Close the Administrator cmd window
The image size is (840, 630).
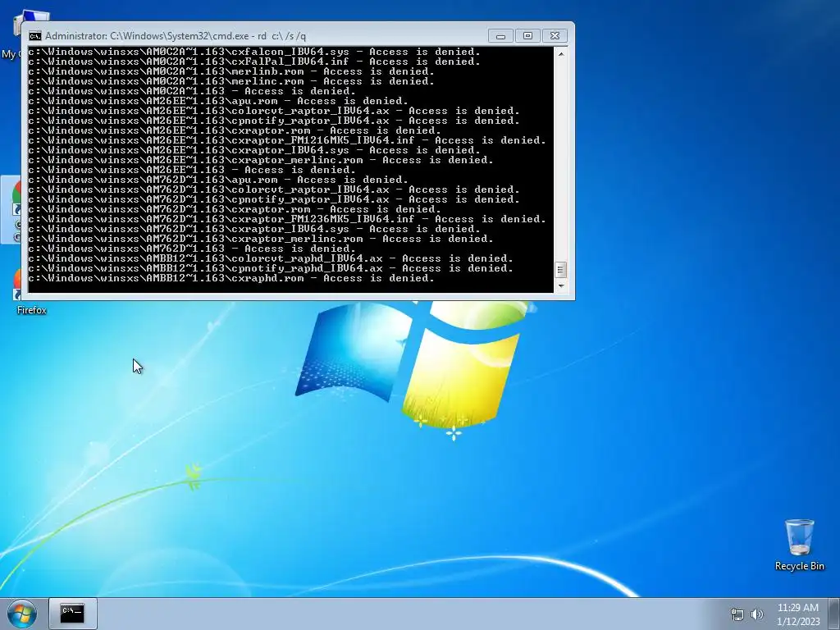pyautogui.click(x=555, y=36)
